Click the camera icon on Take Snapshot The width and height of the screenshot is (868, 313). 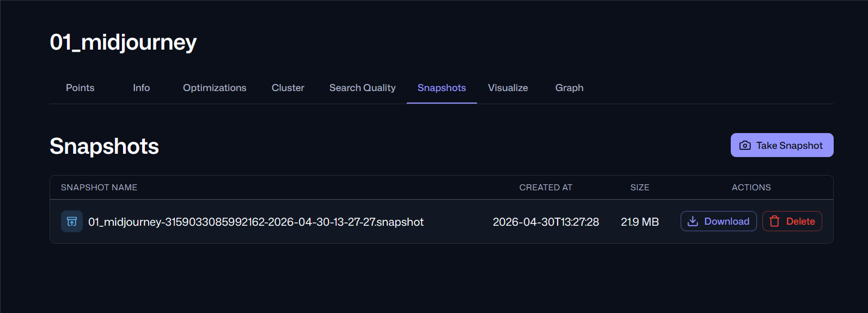tap(745, 146)
